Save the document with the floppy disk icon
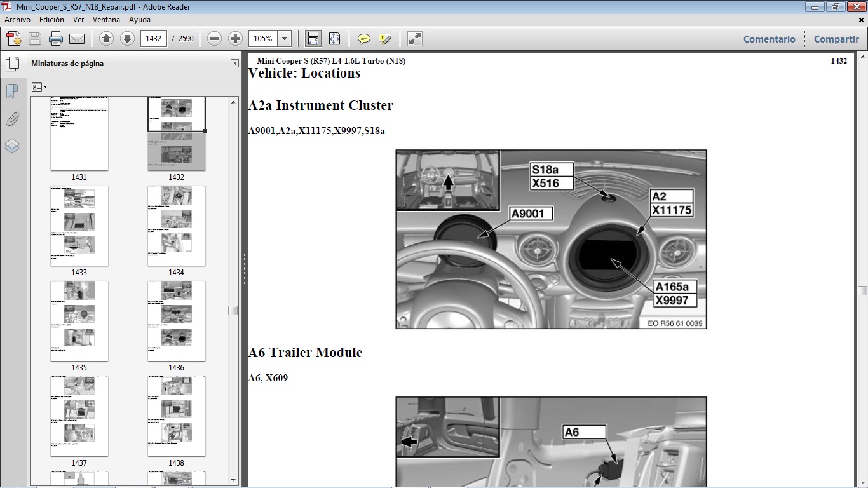The width and height of the screenshot is (868, 488). pos(35,39)
